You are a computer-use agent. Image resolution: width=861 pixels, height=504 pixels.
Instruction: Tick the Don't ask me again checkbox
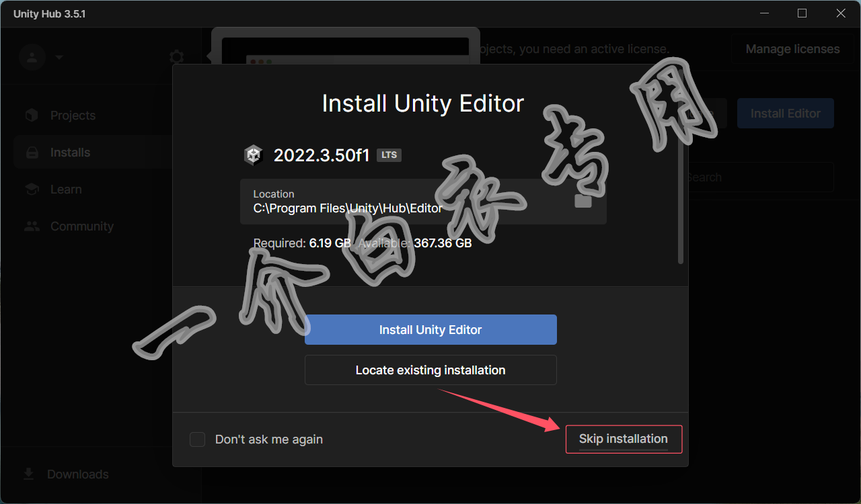pyautogui.click(x=197, y=439)
